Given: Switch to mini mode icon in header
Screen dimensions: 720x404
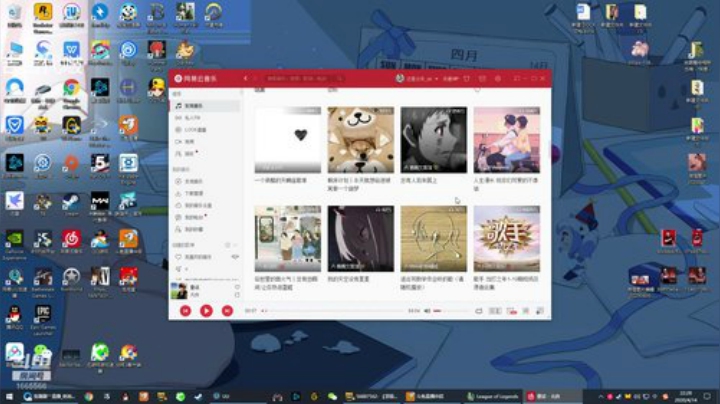Looking at the screenshot, I should pos(517,79).
